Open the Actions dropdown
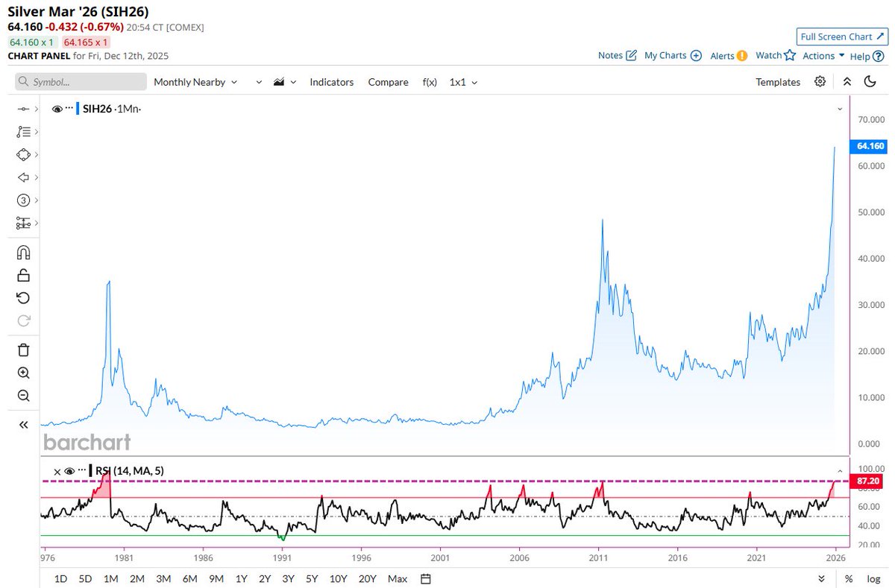The height and width of the screenshot is (588, 895). [823, 56]
